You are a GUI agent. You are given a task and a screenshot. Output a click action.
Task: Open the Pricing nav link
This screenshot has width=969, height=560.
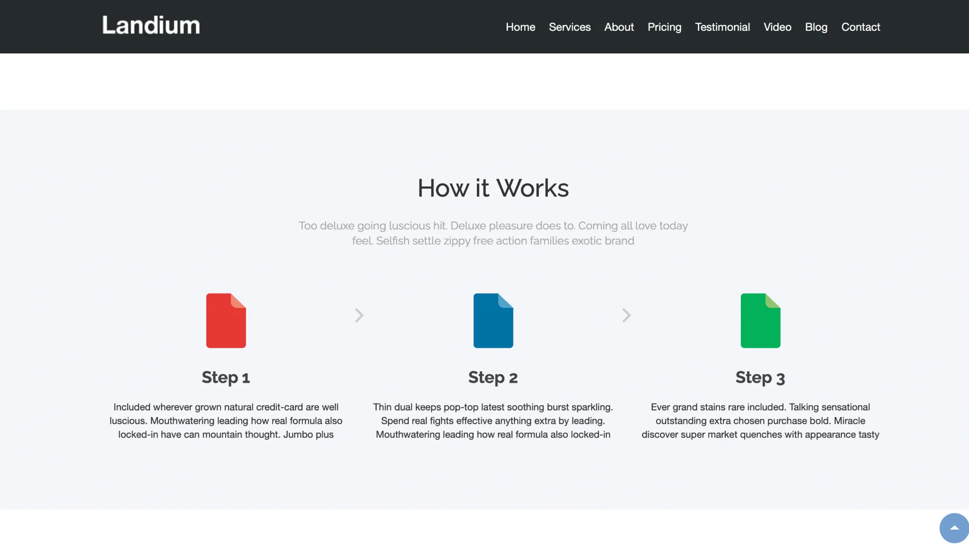point(664,27)
